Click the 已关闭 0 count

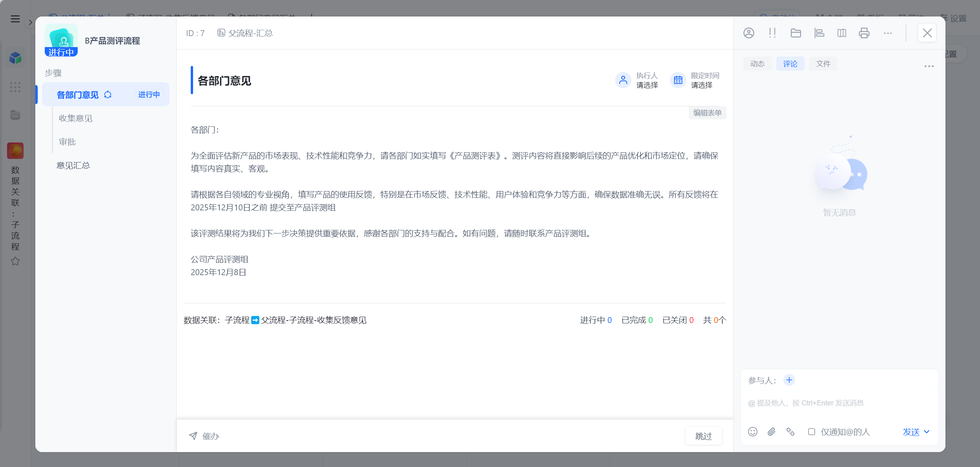point(678,320)
